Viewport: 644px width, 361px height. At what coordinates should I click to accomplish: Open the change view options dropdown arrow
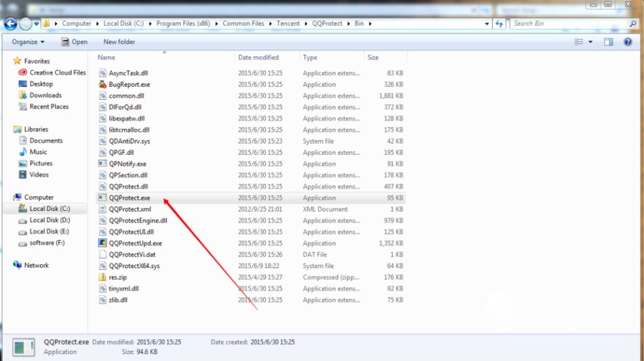pyautogui.click(x=590, y=42)
